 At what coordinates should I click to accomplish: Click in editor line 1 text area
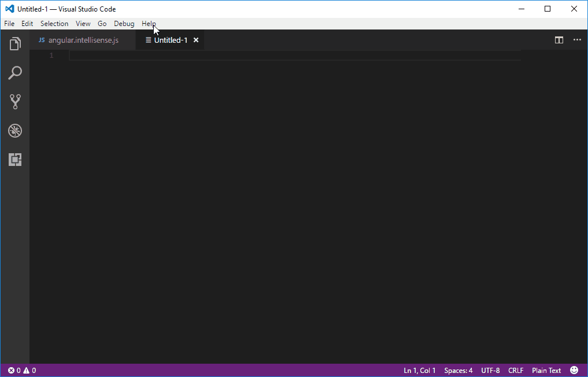pos(295,56)
